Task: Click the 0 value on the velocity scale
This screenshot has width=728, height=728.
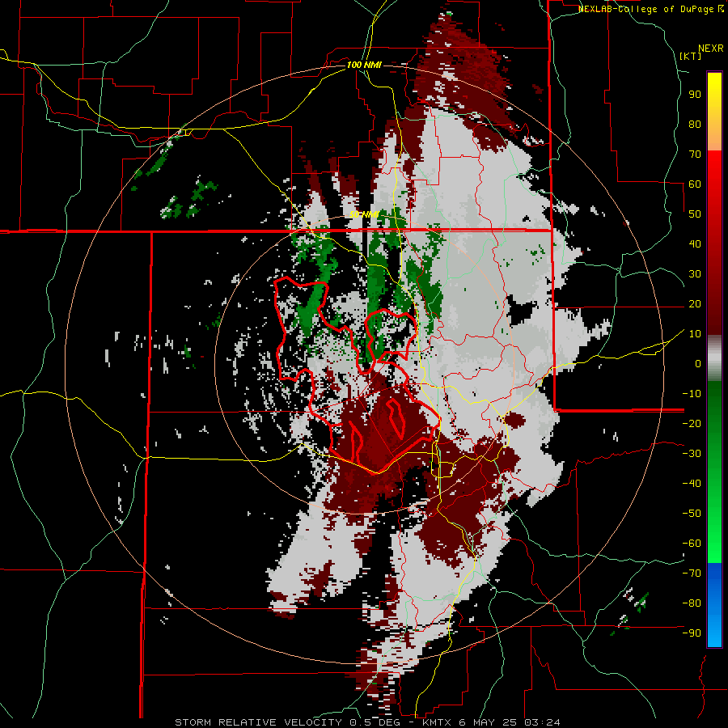Action: pos(698,364)
